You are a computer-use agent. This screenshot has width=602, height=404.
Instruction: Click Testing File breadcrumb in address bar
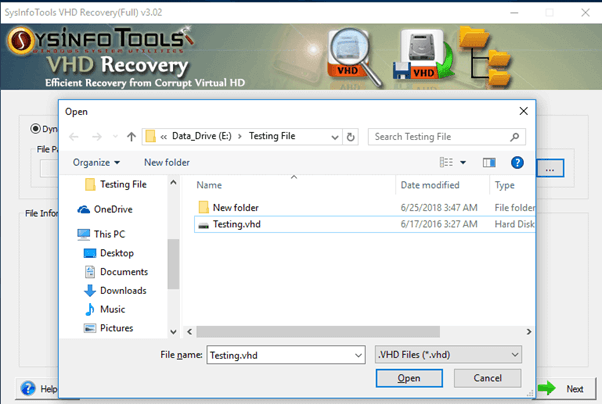tap(272, 136)
